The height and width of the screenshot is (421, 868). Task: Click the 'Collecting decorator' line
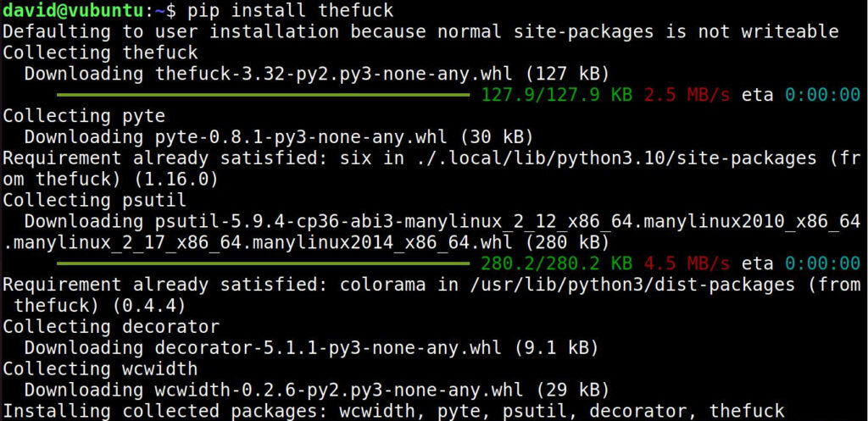click(x=111, y=326)
